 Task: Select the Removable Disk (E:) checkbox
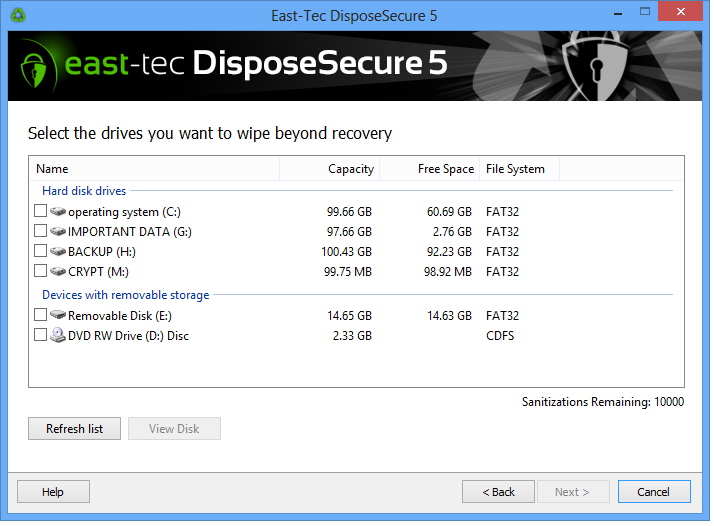(x=41, y=315)
